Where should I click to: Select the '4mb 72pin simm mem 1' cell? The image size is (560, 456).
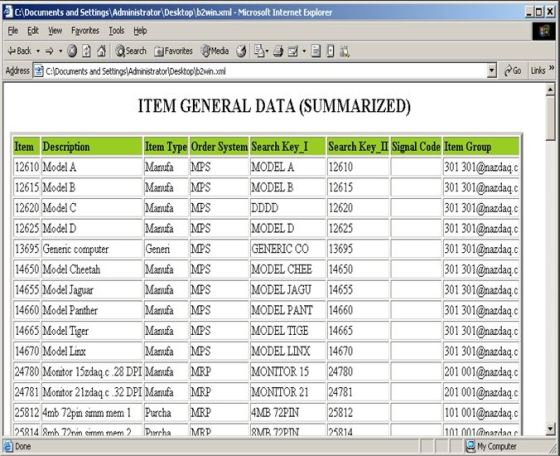(x=92, y=413)
